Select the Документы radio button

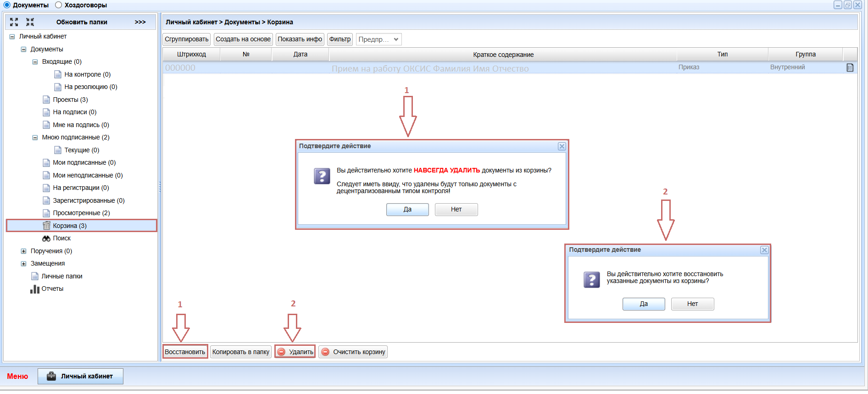tap(7, 5)
